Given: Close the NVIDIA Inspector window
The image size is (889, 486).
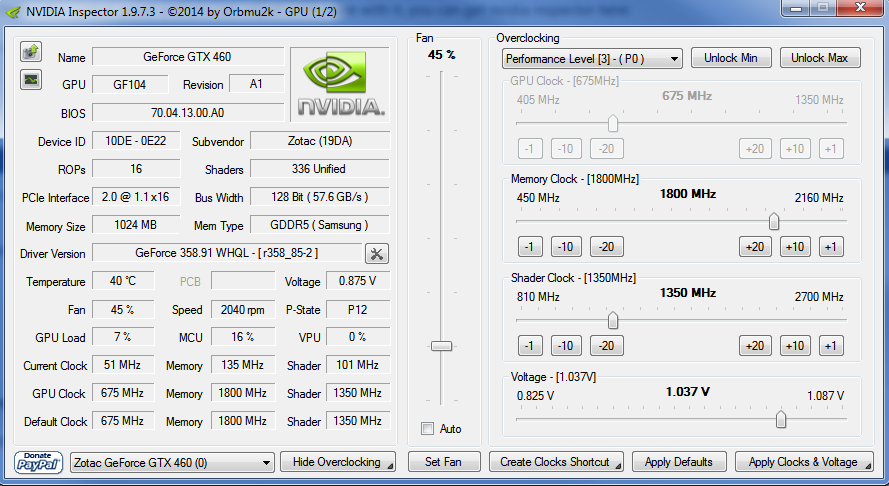Looking at the screenshot, I should (861, 7).
